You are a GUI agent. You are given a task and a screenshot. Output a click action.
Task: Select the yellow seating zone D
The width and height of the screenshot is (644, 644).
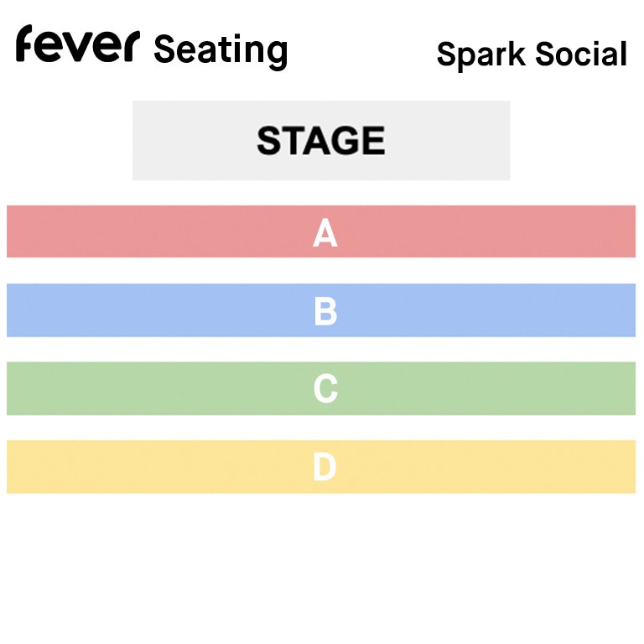[x=321, y=466]
